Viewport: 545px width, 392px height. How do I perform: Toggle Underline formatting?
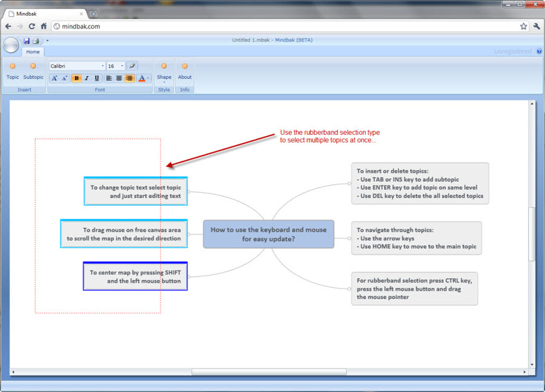coord(97,78)
